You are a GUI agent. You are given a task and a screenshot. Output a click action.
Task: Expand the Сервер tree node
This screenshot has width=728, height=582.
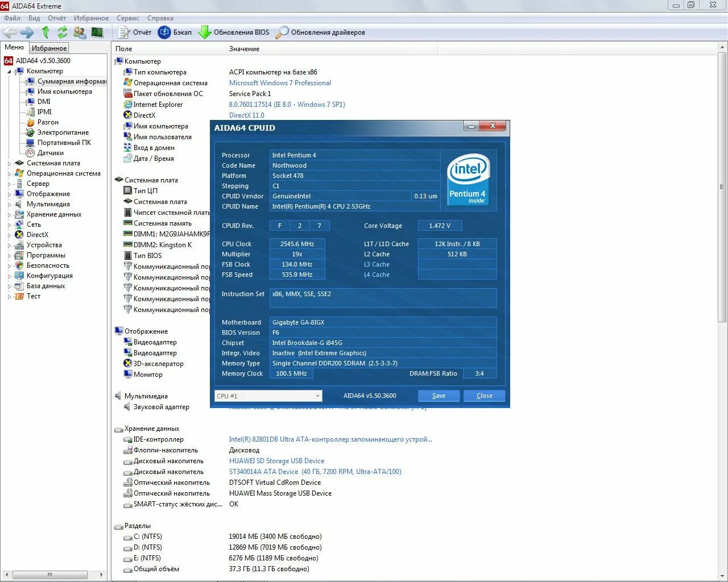[9, 184]
